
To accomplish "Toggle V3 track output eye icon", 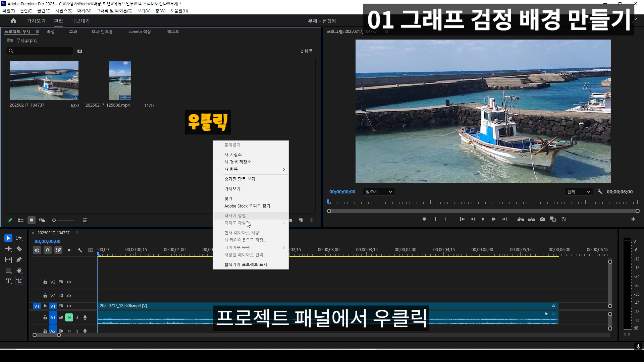I will 69,282.
